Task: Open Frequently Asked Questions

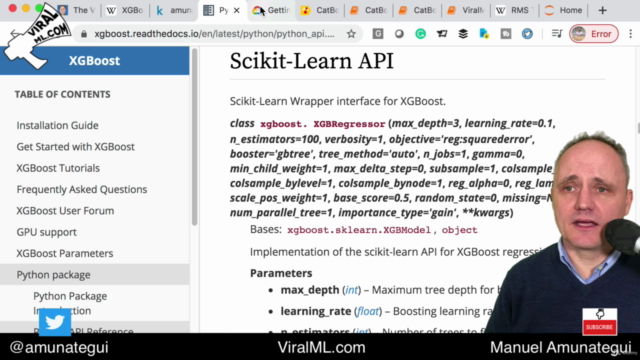Action: click(82, 189)
